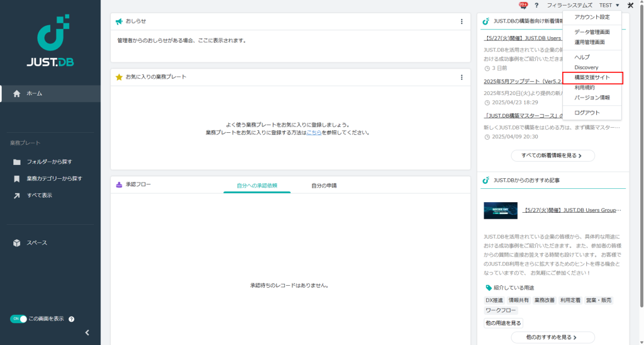Click the megaphone icon in おしらせ panel
Viewport: 644px width, 345px height.
pos(119,21)
